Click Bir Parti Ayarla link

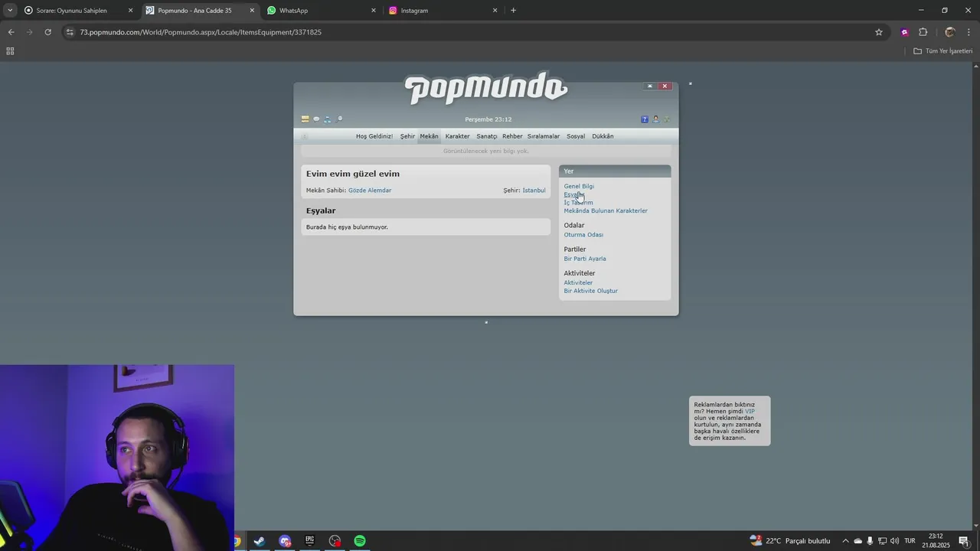(x=585, y=259)
